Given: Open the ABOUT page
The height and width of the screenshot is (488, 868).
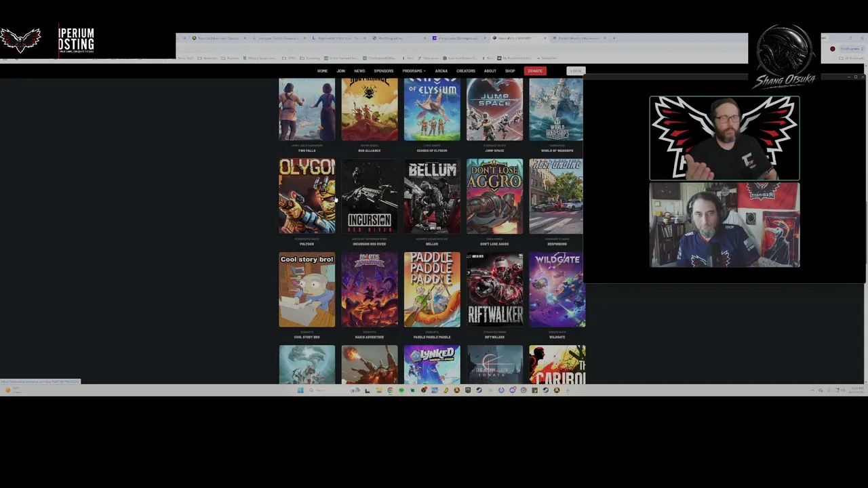Looking at the screenshot, I should (x=490, y=71).
